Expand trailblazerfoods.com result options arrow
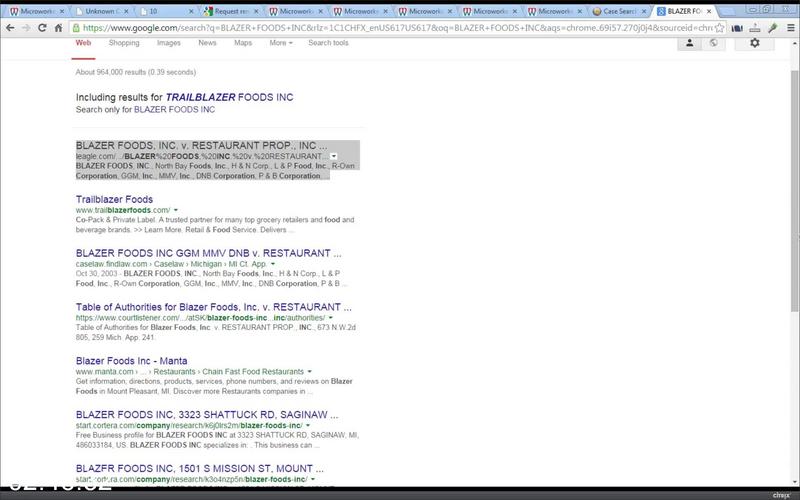 coord(176,210)
